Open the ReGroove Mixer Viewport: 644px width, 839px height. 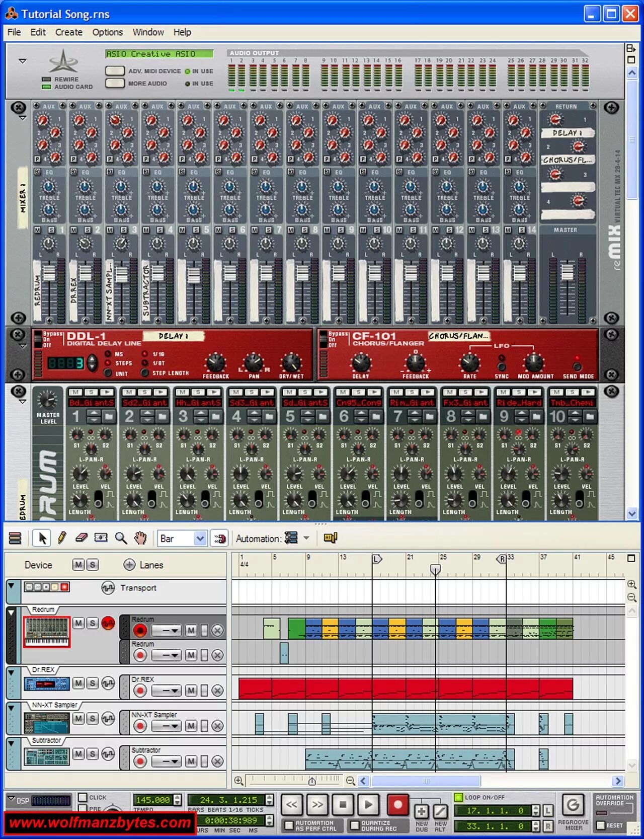click(x=573, y=805)
